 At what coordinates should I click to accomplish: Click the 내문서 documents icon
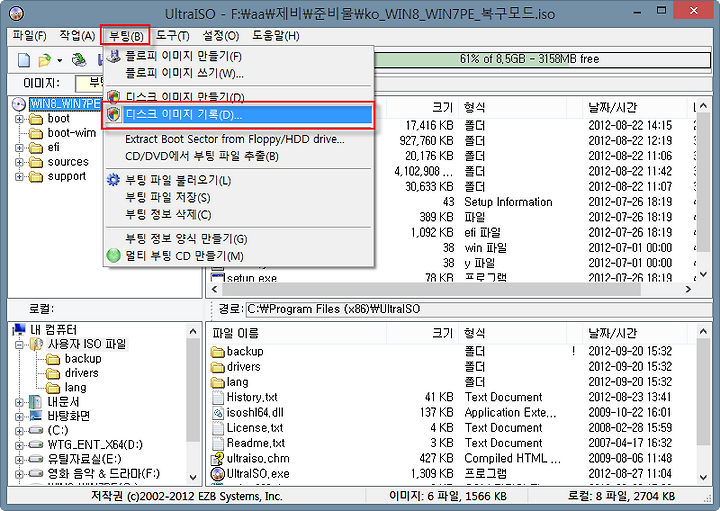point(36,402)
